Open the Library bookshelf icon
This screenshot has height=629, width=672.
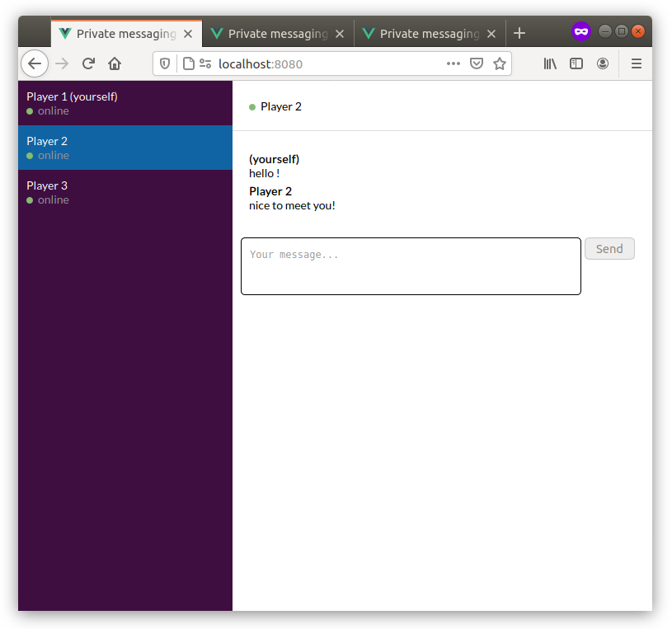550,63
